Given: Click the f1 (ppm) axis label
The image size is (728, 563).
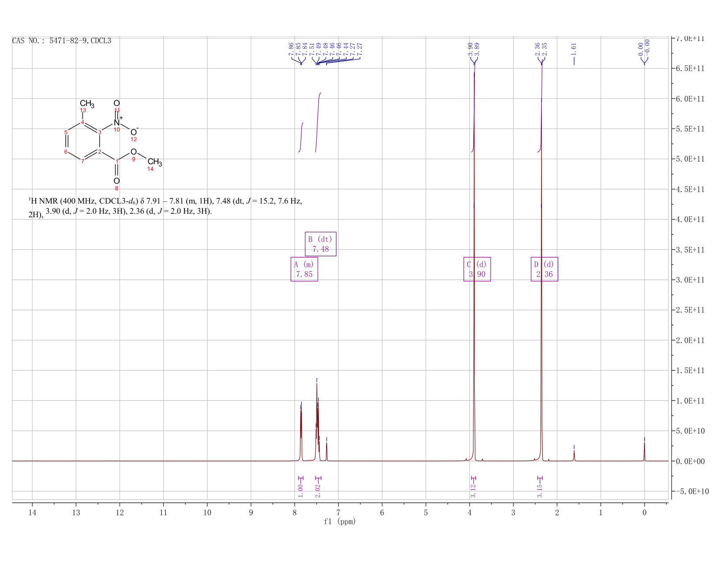Looking at the screenshot, I should (340, 521).
